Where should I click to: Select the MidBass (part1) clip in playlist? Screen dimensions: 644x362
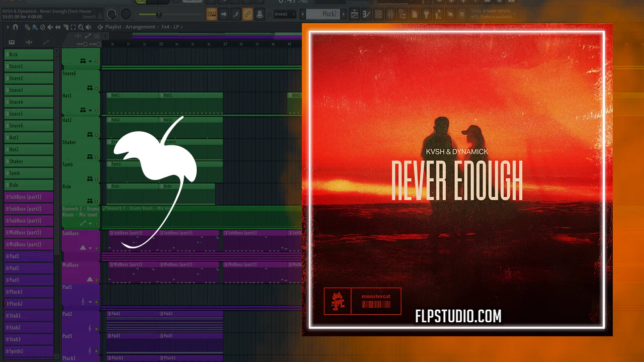255,272
